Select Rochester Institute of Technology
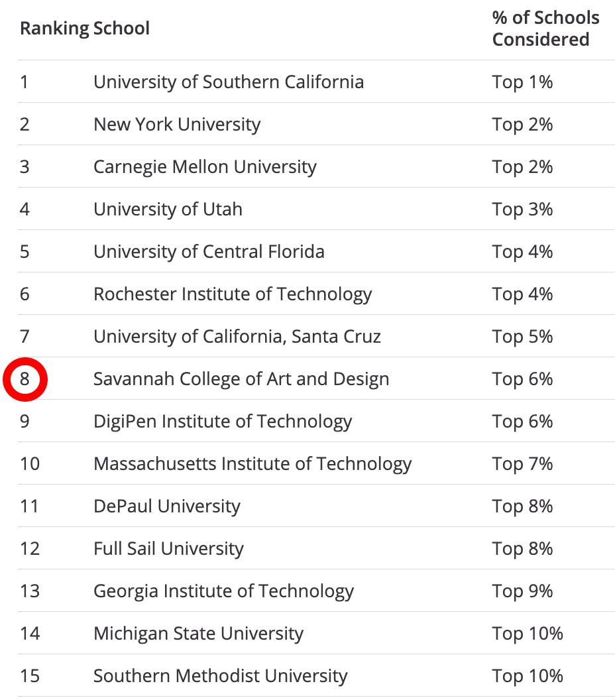Viewport: 615px width, 700px height. coord(233,294)
